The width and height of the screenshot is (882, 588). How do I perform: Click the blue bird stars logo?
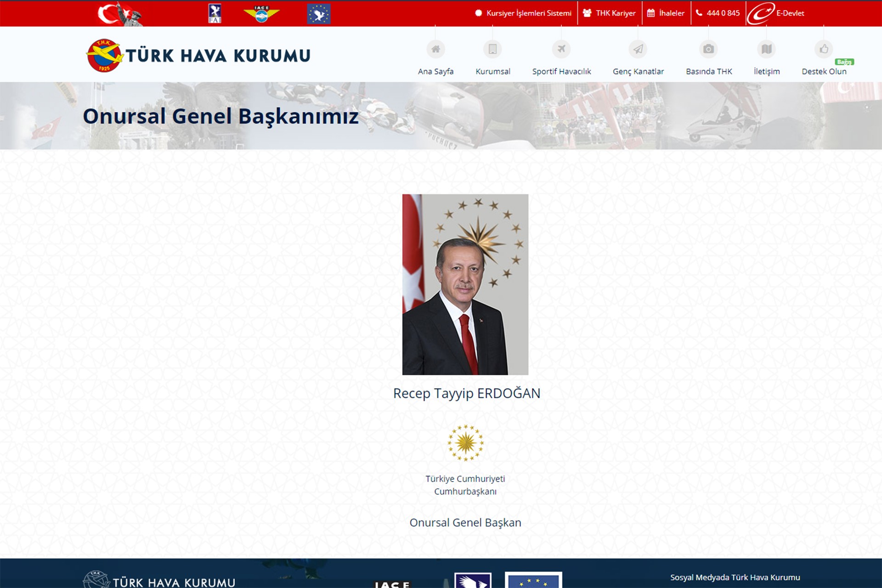click(319, 14)
